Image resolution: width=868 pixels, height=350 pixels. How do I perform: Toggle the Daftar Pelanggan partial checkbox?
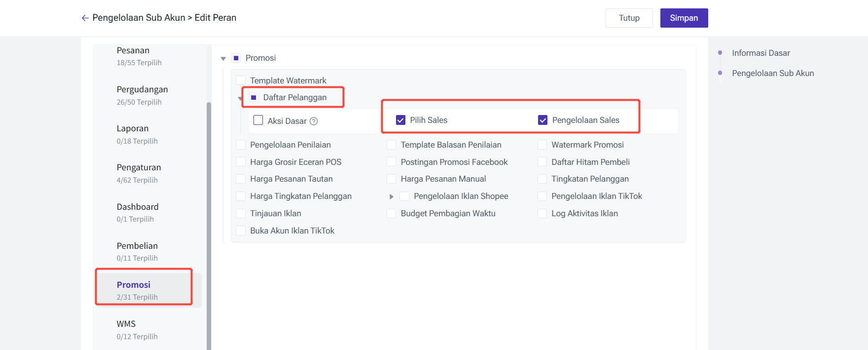(x=253, y=97)
